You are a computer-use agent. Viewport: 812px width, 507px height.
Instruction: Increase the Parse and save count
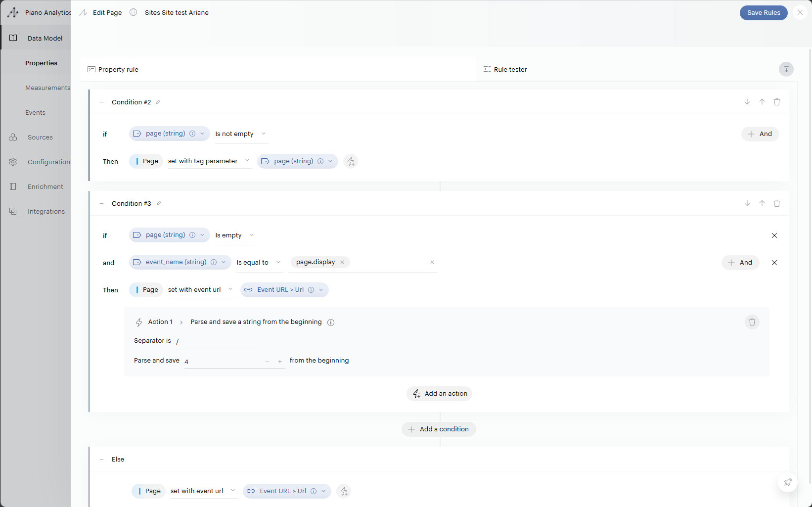280,362
